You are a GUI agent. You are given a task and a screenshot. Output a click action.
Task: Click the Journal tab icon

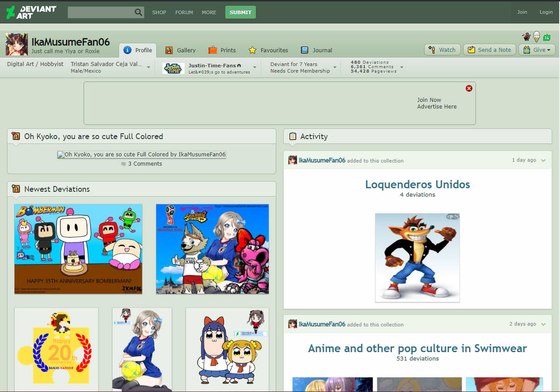304,50
